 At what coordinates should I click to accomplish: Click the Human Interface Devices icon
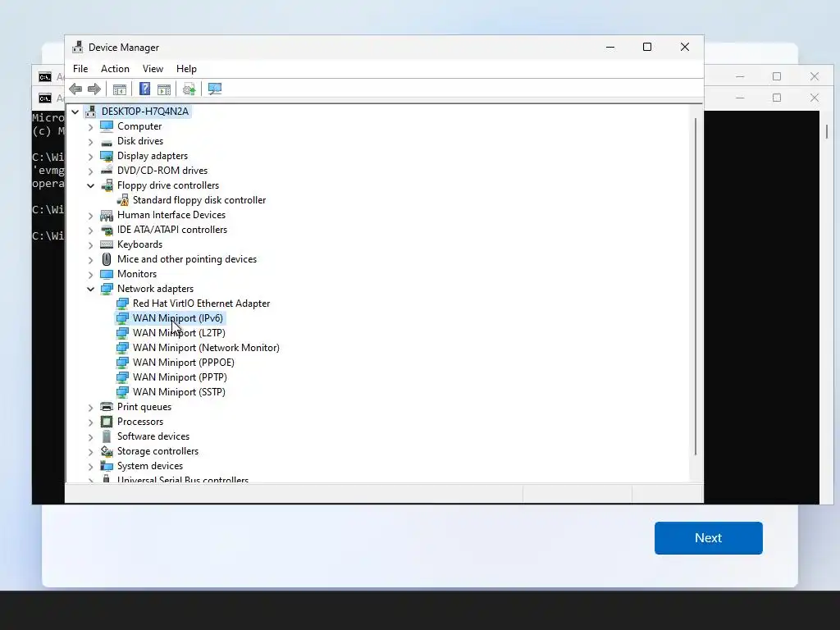pyautogui.click(x=107, y=215)
